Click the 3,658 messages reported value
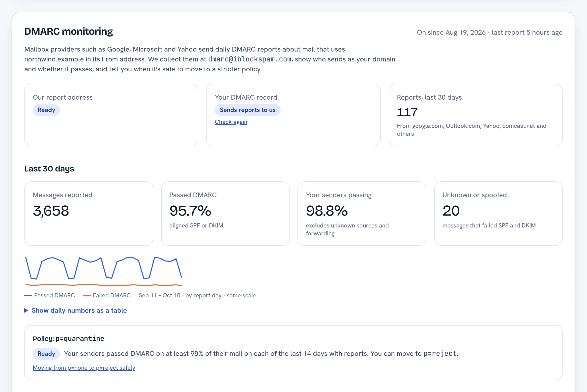This screenshot has width=587, height=392. [51, 211]
